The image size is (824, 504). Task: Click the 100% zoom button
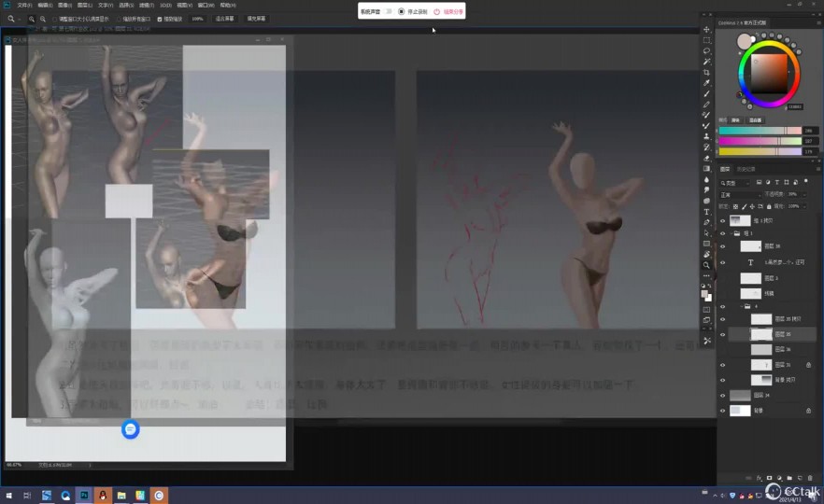point(198,19)
